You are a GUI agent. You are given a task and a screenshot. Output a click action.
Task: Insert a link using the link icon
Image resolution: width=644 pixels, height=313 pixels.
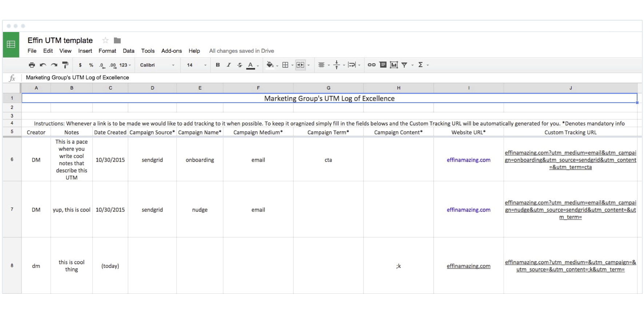(x=371, y=65)
